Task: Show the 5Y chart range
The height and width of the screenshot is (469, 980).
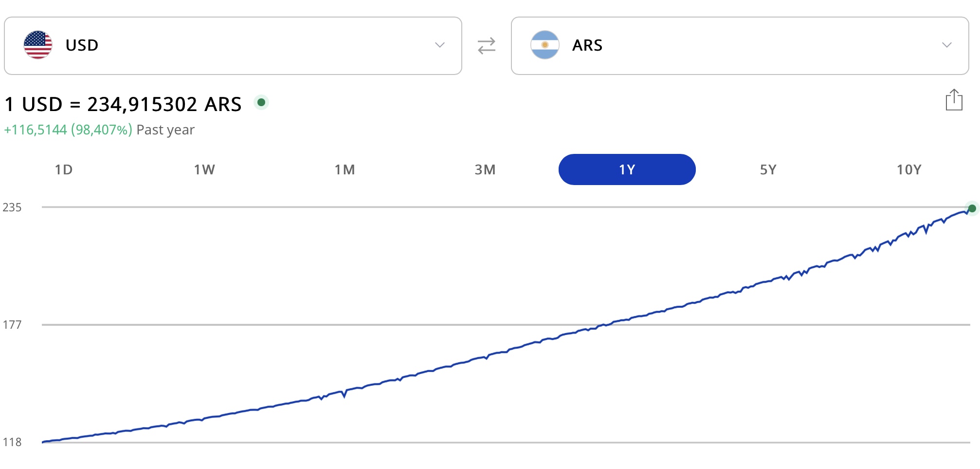Action: tap(768, 169)
